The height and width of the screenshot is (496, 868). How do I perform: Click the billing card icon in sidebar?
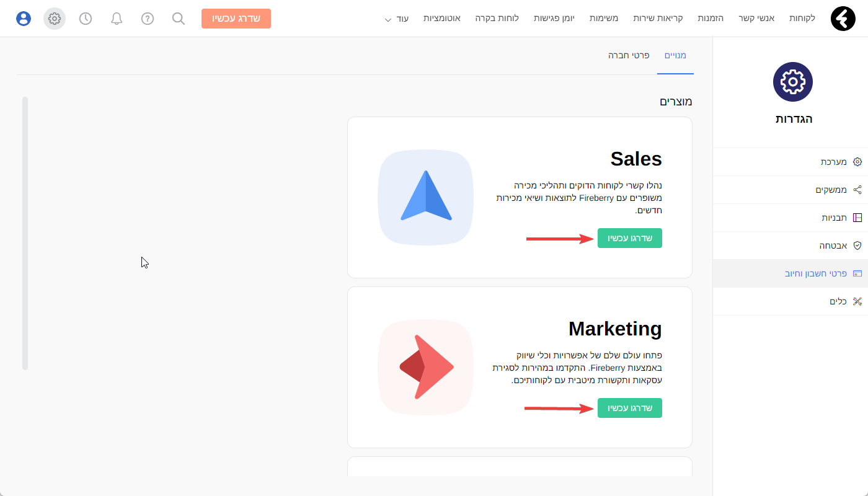point(857,273)
